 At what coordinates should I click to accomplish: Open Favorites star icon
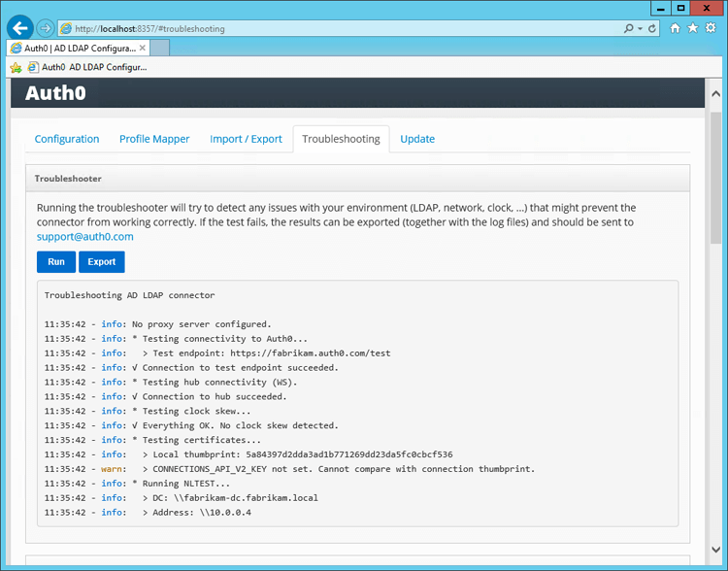693,28
